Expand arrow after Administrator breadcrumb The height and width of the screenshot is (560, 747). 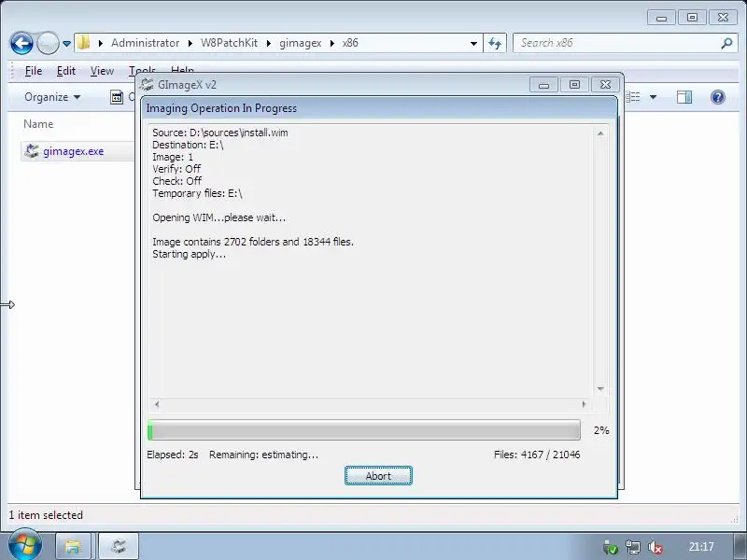coord(190,43)
